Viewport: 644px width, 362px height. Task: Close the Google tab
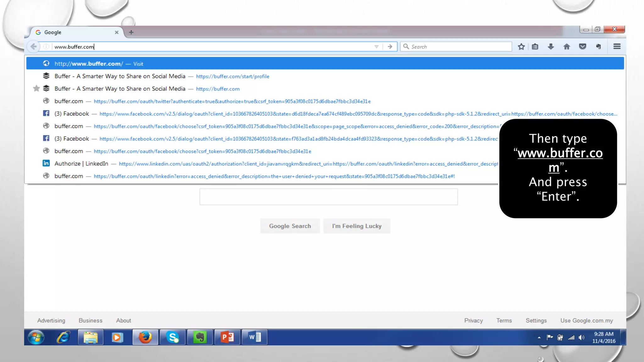(x=117, y=32)
